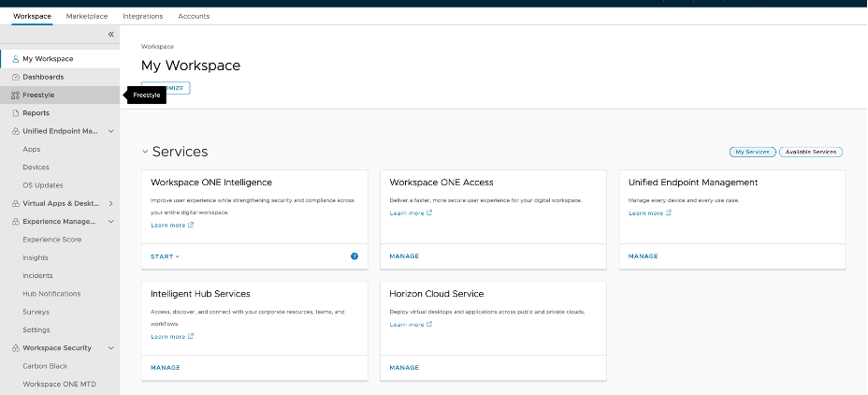Click the Workspace Security sidebar icon
868x395 pixels.
click(x=15, y=348)
